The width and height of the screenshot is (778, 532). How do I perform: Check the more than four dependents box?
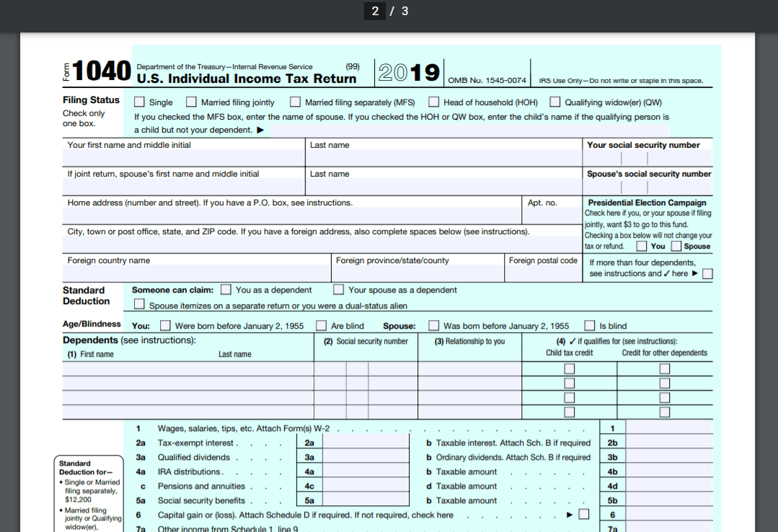point(707,274)
